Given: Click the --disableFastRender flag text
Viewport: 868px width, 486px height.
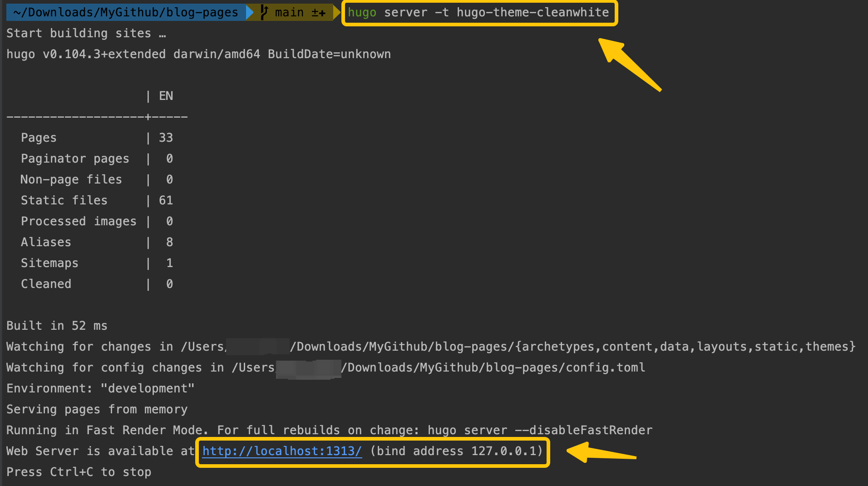Looking at the screenshot, I should (x=583, y=430).
